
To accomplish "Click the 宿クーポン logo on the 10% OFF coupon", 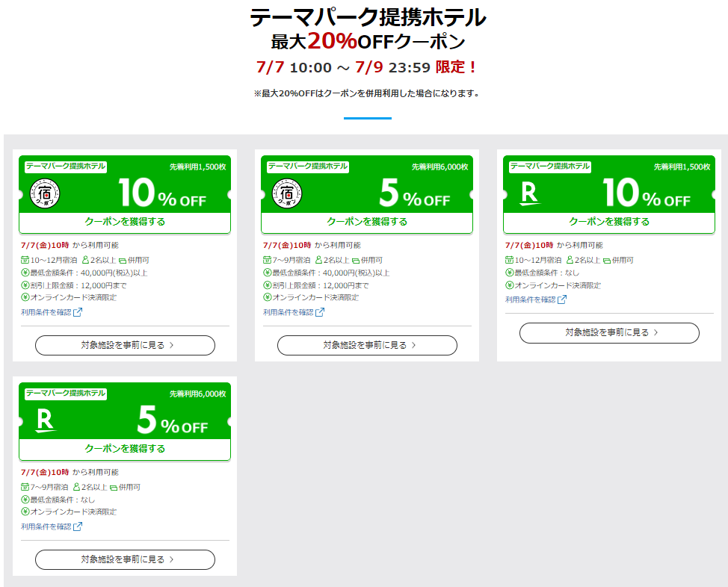I will pos(44,194).
